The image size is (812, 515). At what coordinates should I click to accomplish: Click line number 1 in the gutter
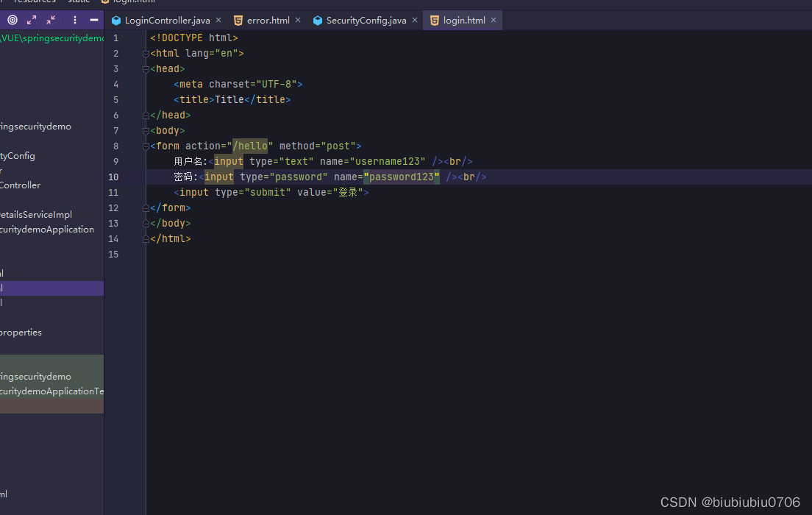pyautogui.click(x=116, y=38)
